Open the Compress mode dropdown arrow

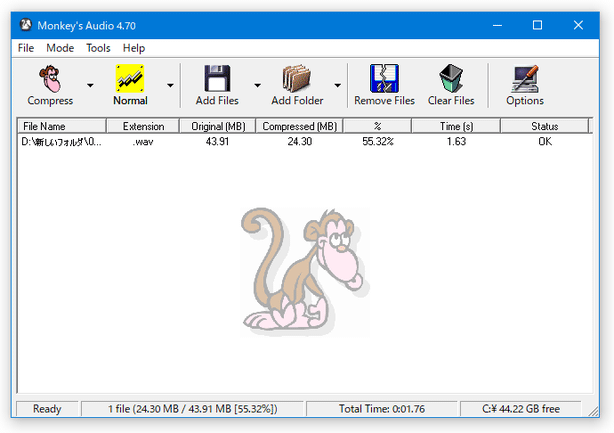click(x=90, y=85)
